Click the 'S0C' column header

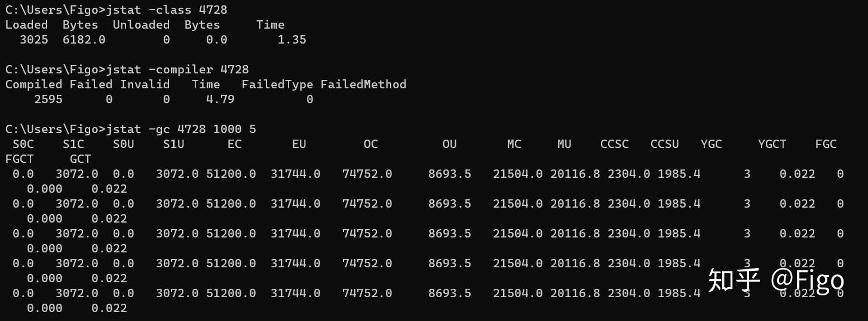23,144
